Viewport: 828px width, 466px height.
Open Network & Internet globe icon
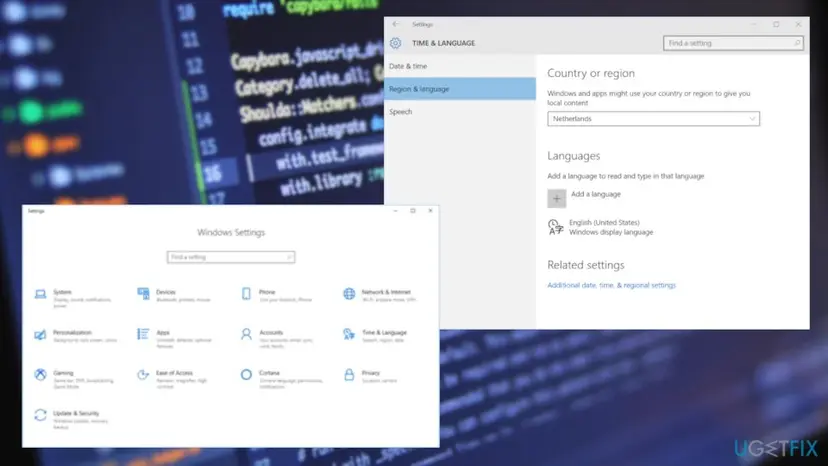tap(349, 294)
